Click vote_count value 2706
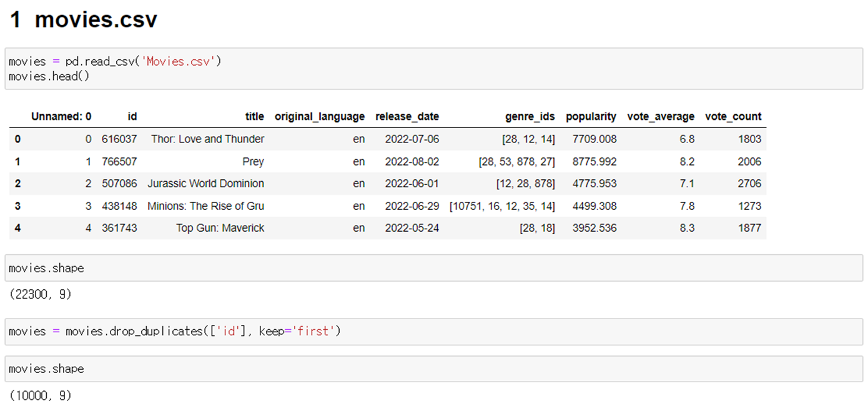The image size is (868, 411). click(x=749, y=184)
